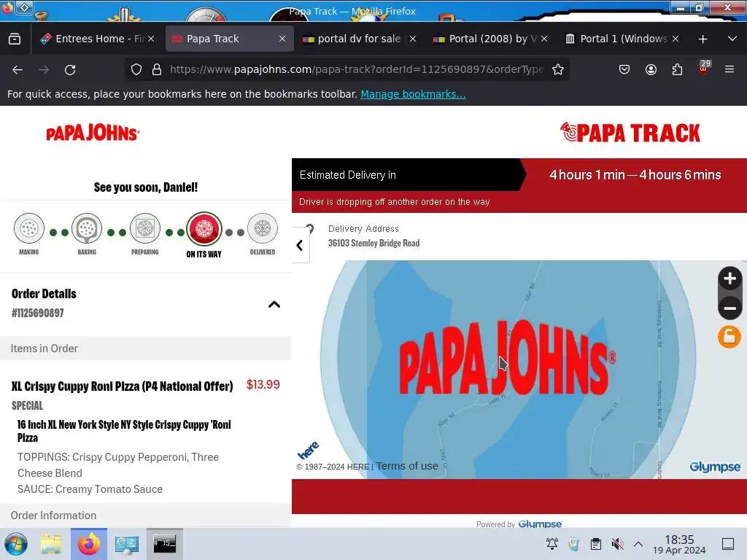Open the Firefox extensions menu
Viewport: 747px width, 560px height.
click(677, 69)
